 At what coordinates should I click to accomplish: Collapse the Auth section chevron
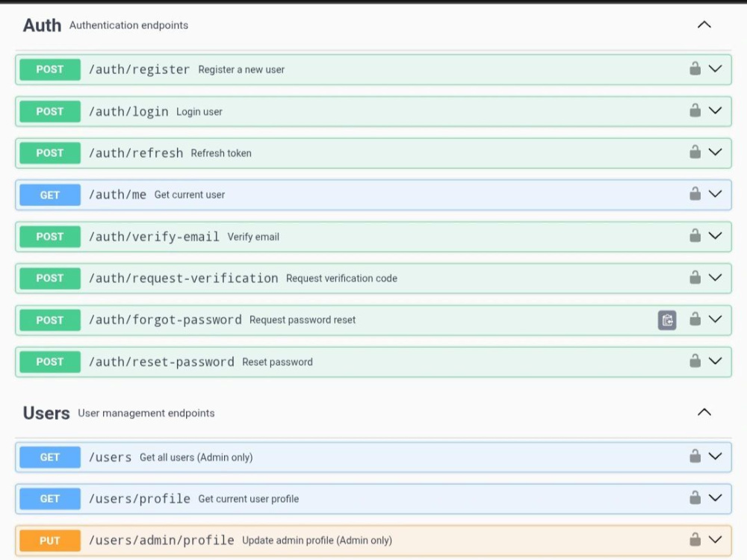pyautogui.click(x=704, y=25)
